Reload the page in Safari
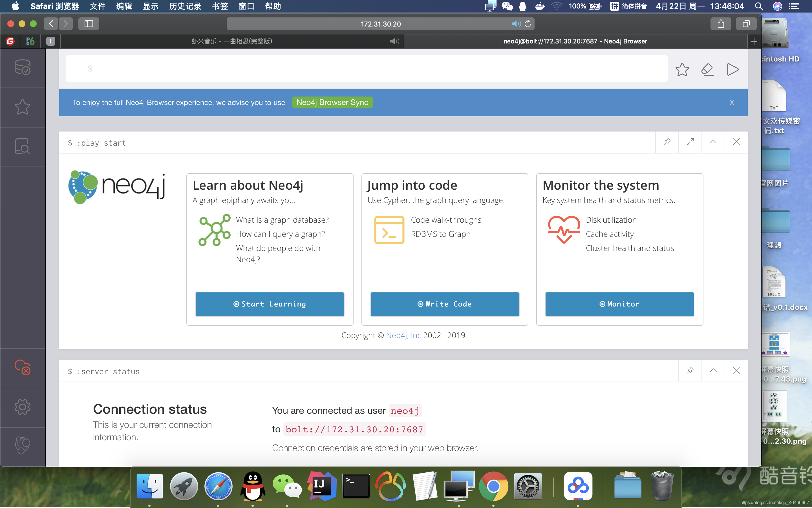The height and width of the screenshot is (508, 812). pos(528,24)
